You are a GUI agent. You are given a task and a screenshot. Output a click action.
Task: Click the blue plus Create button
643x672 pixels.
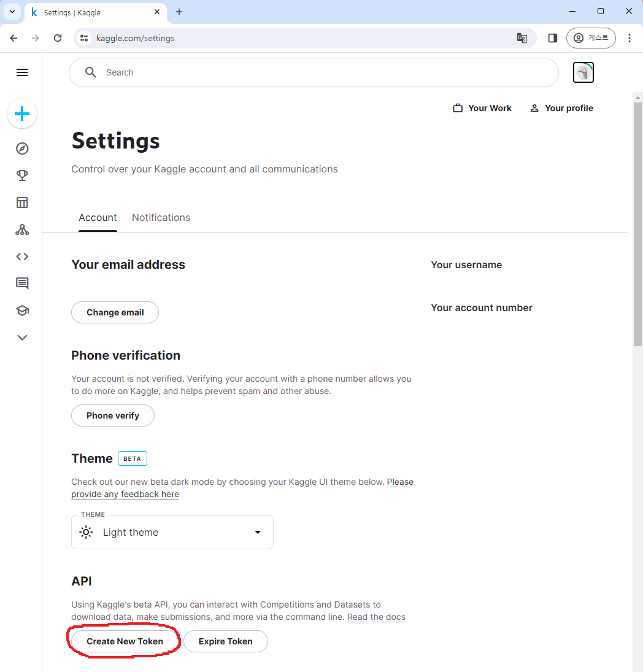point(22,114)
